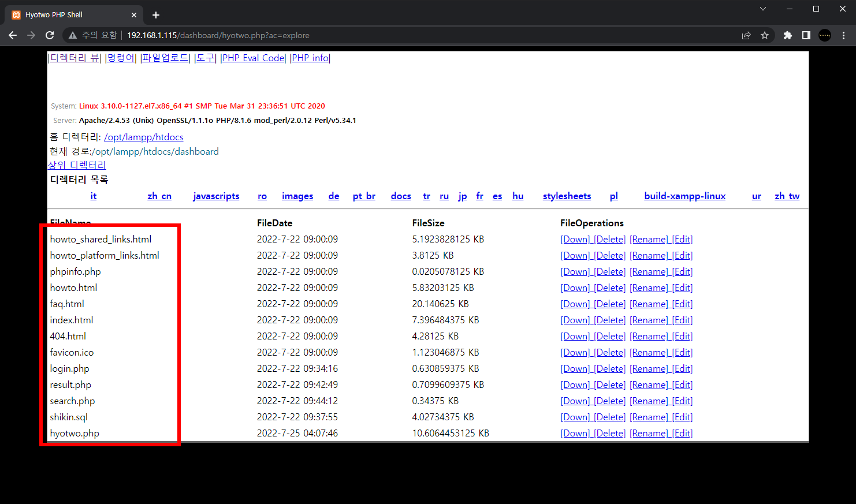Download faq.html
The image size is (856, 504).
coord(575,304)
